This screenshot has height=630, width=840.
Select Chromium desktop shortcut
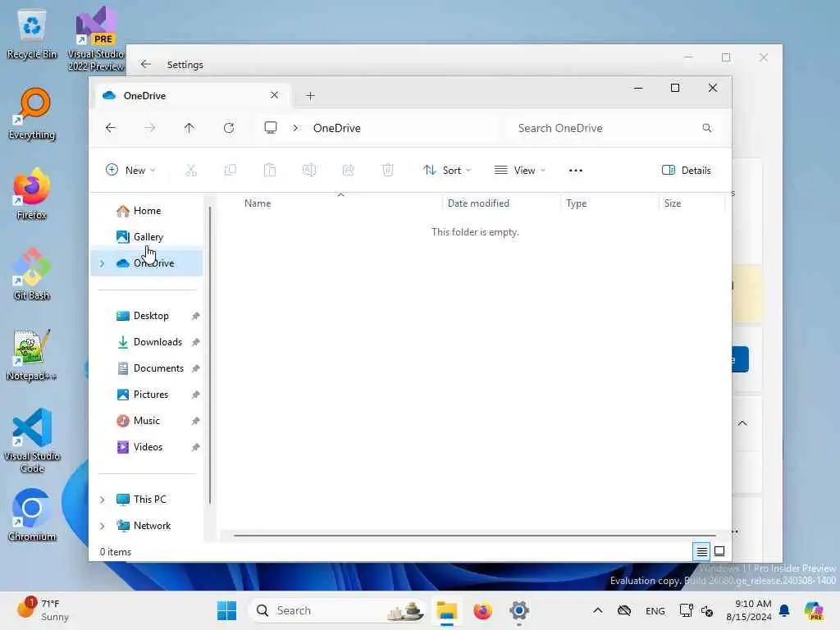(32, 515)
